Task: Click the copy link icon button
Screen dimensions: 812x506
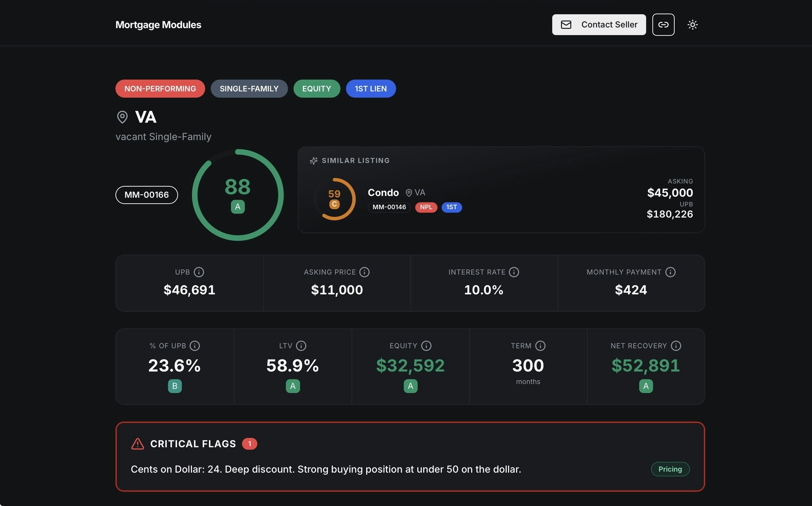Action: tap(663, 25)
